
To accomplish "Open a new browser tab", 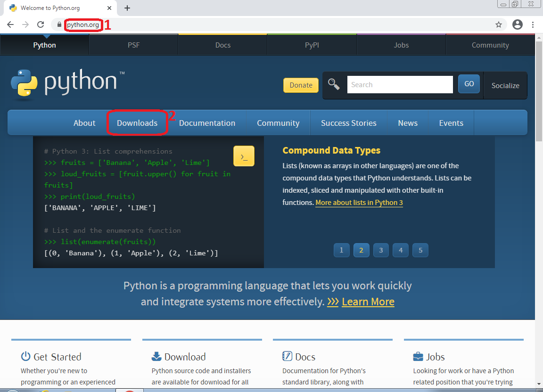I will [x=127, y=8].
